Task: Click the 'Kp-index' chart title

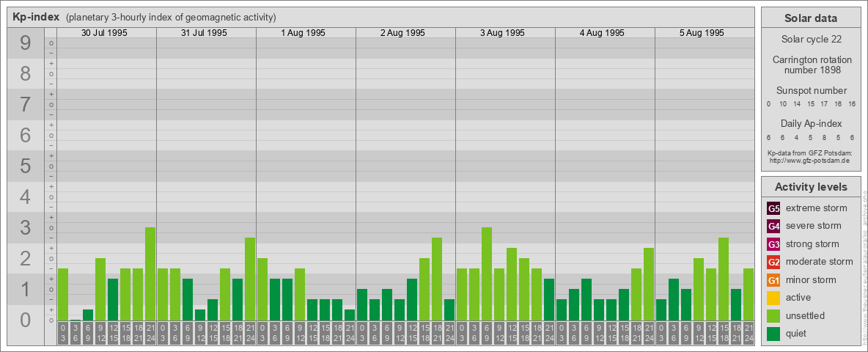Action: tap(35, 17)
